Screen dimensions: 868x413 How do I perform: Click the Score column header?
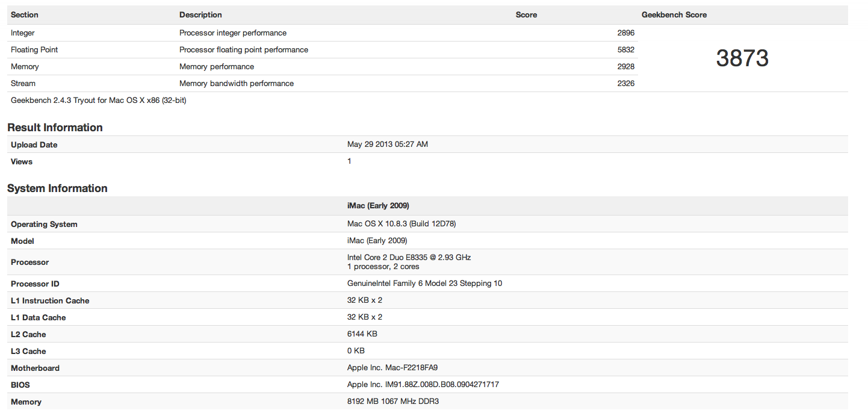527,15
